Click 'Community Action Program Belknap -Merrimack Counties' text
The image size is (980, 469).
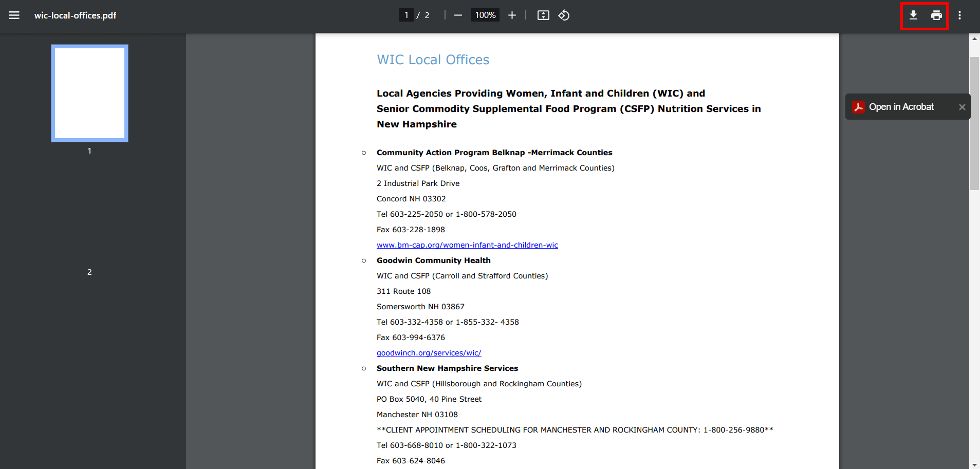click(x=494, y=153)
